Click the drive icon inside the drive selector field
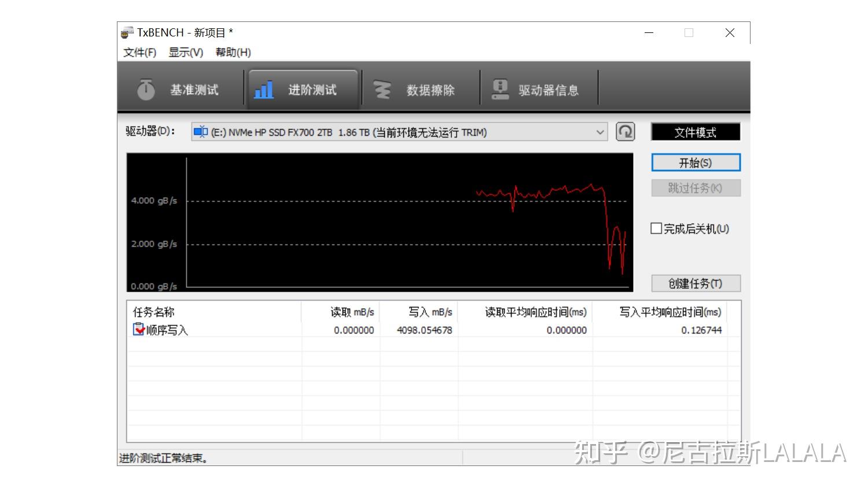The width and height of the screenshot is (868, 488). pyautogui.click(x=201, y=132)
